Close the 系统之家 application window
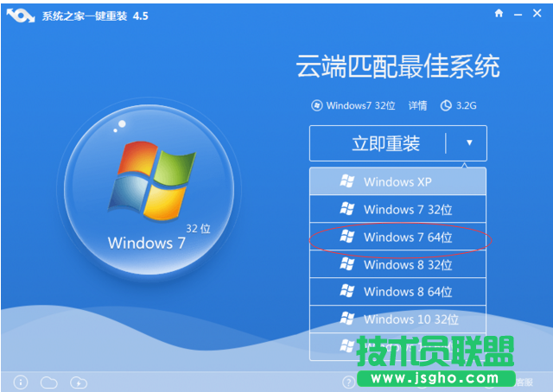 (536, 15)
